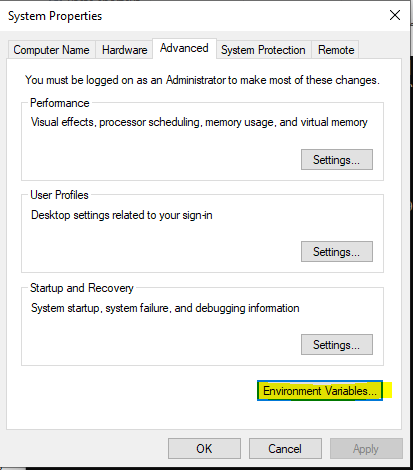Image resolution: width=413 pixels, height=470 pixels.
Task: Open Performance Settings button
Action: tap(337, 160)
